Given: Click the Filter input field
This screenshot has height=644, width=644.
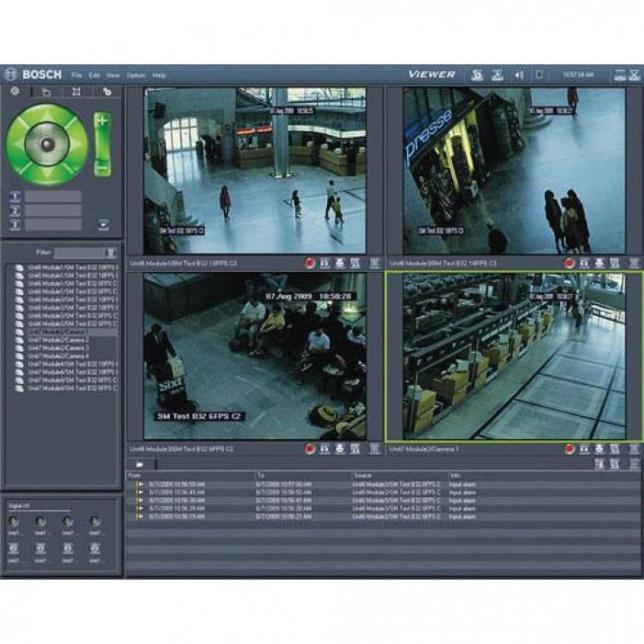Looking at the screenshot, I should pos(78,251).
